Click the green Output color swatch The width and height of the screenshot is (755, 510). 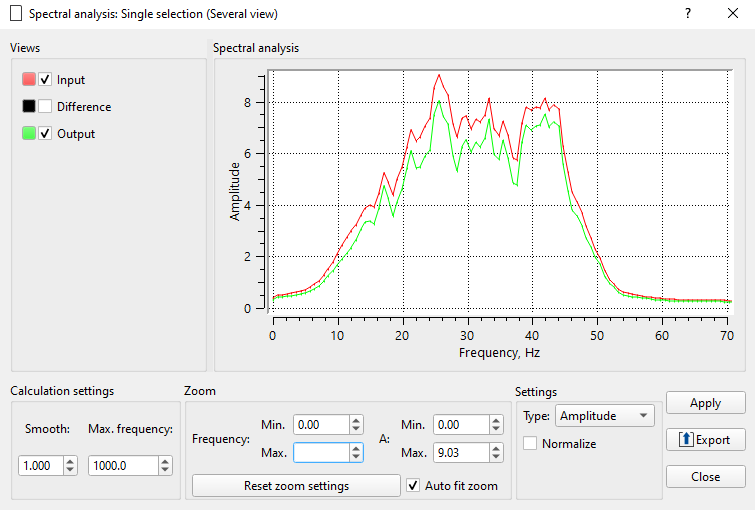point(28,134)
